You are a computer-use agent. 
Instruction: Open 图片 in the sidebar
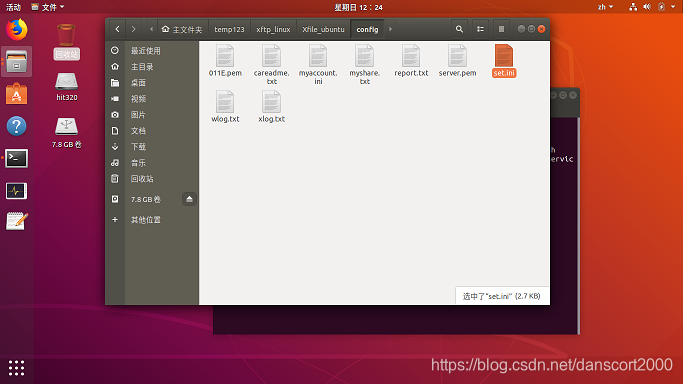[x=152, y=115]
